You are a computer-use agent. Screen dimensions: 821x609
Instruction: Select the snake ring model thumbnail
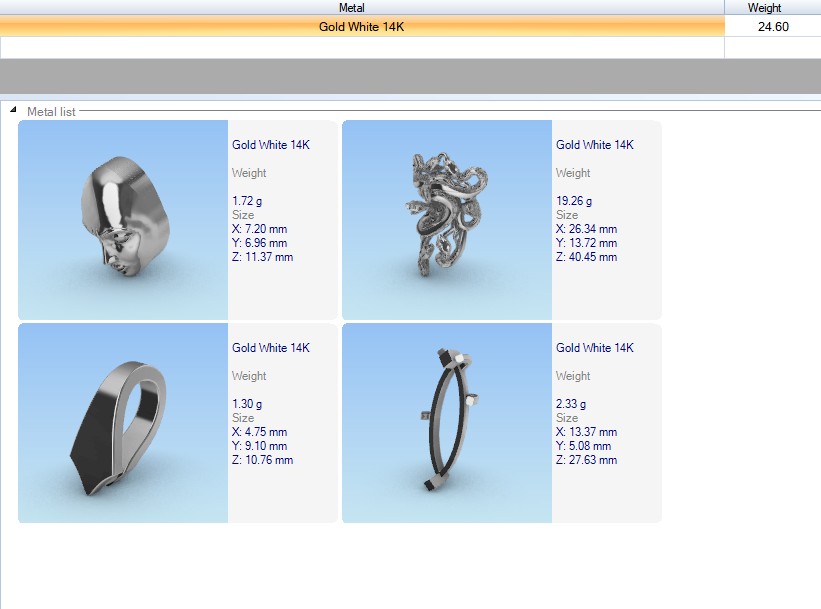pos(447,220)
